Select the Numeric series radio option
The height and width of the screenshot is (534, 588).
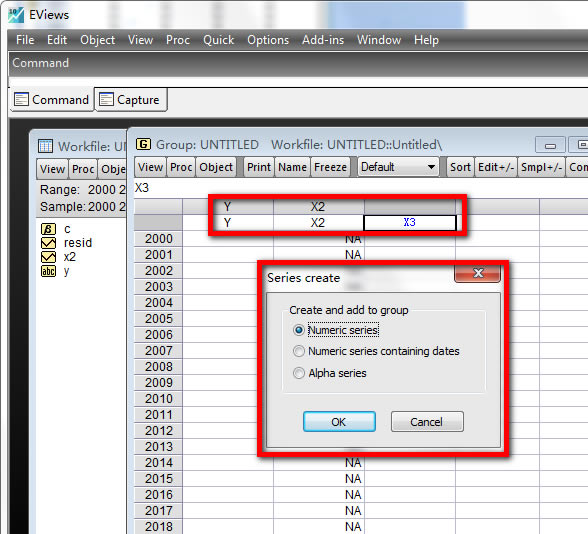point(298,330)
